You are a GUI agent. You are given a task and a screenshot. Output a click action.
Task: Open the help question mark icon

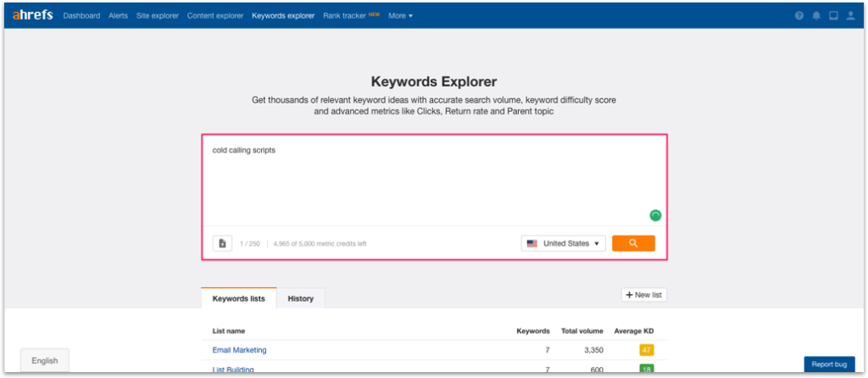[x=798, y=15]
